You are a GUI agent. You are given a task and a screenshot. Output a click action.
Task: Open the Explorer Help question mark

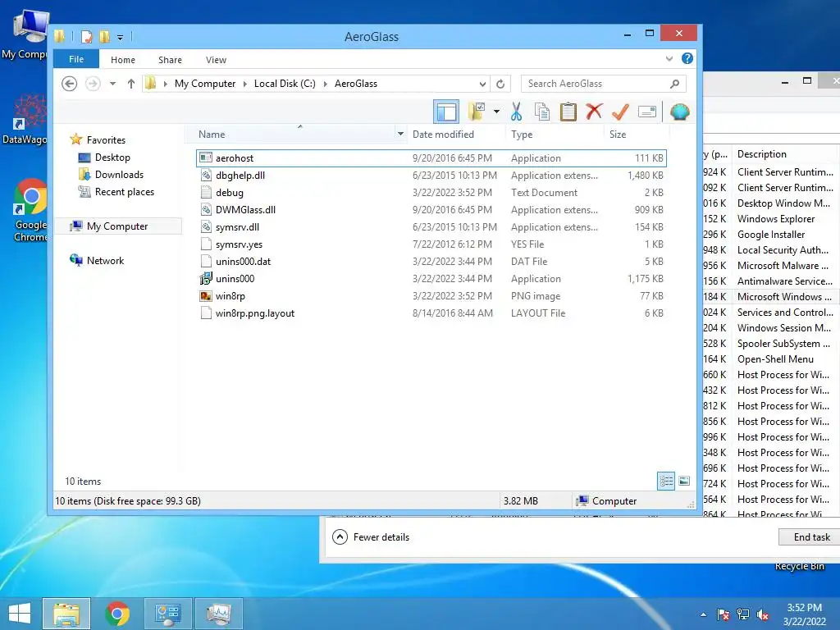point(687,58)
